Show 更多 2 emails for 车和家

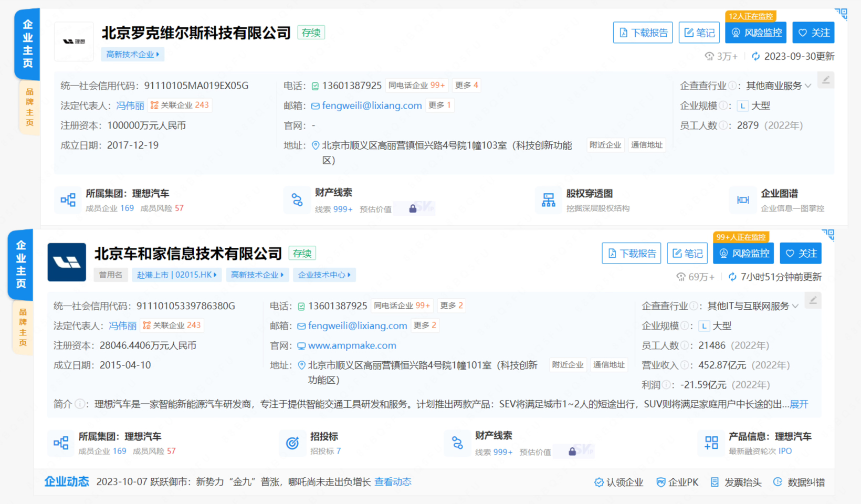[x=425, y=325]
